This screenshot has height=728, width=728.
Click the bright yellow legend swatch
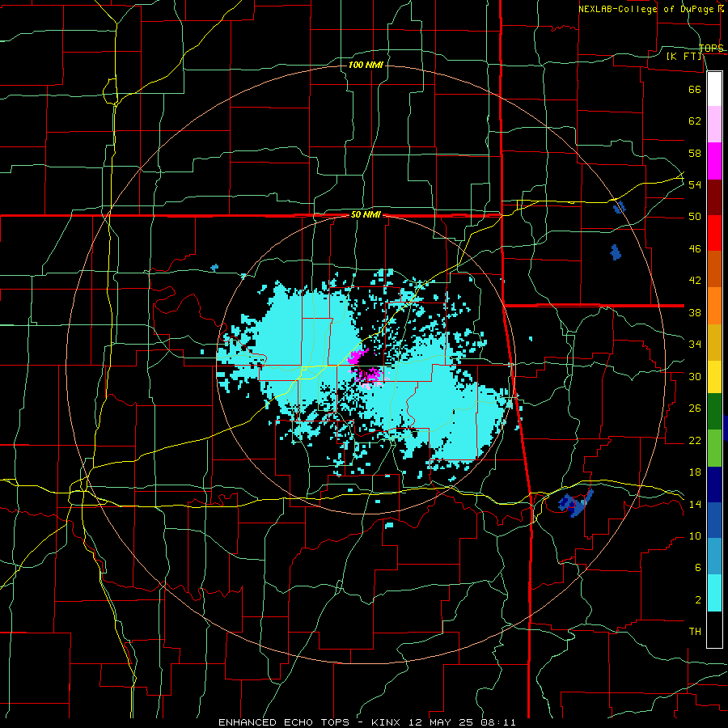point(714,376)
